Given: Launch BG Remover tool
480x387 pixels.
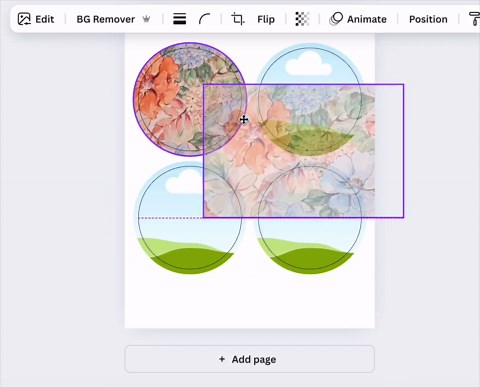Looking at the screenshot, I should pyautogui.click(x=106, y=19).
